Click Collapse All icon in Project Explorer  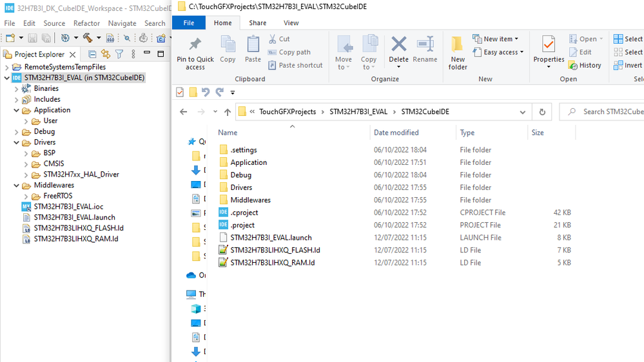(x=92, y=54)
